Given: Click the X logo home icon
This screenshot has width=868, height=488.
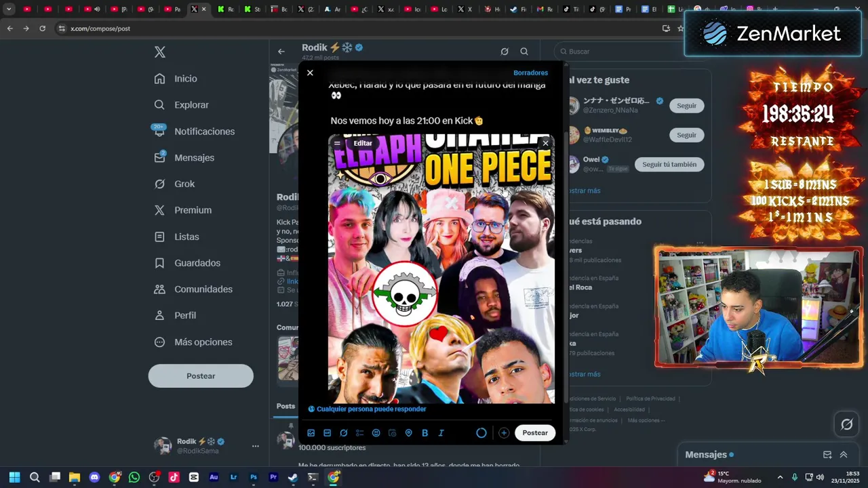Looking at the screenshot, I should click(160, 52).
